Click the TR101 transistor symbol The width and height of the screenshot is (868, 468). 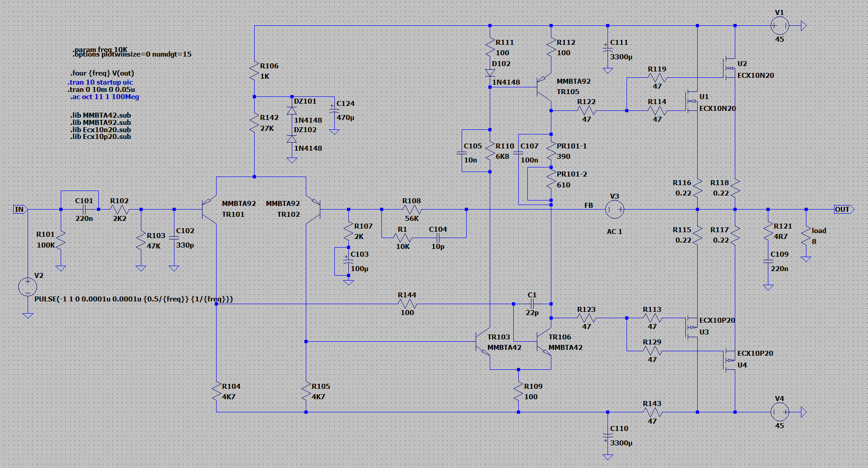point(209,210)
